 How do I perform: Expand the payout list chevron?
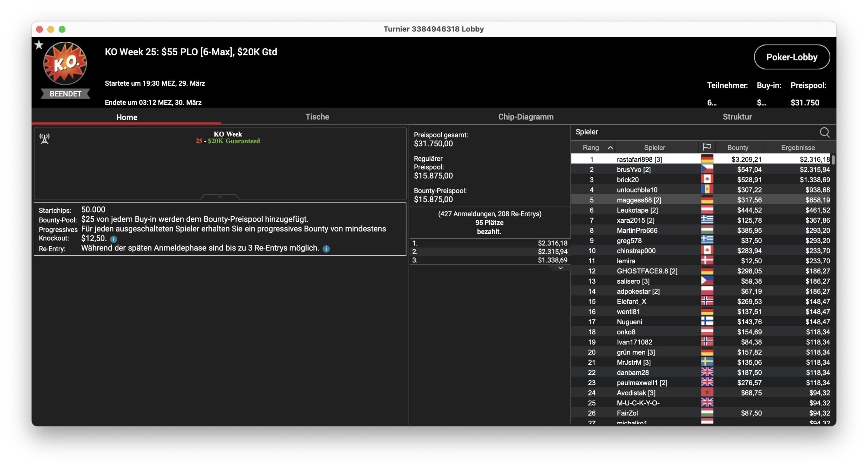tap(560, 268)
